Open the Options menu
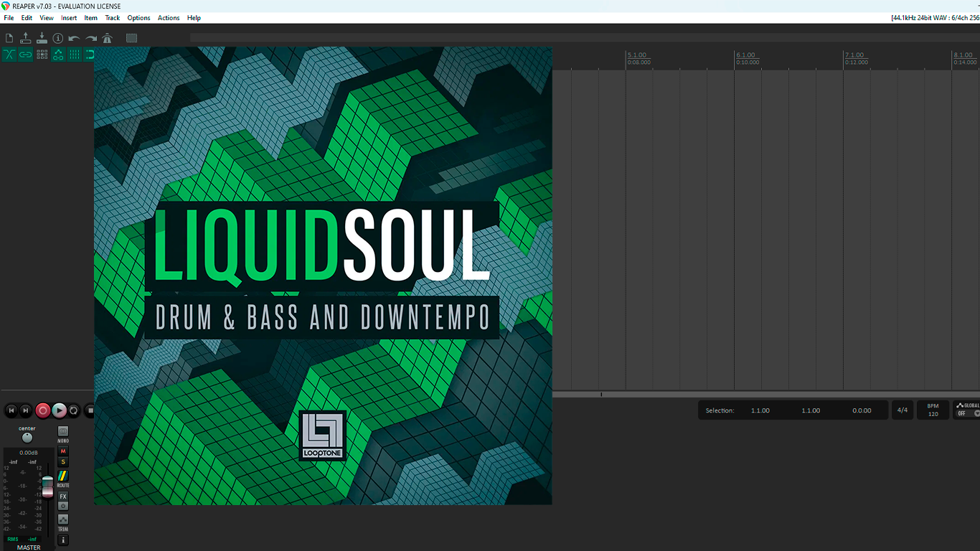 (138, 18)
